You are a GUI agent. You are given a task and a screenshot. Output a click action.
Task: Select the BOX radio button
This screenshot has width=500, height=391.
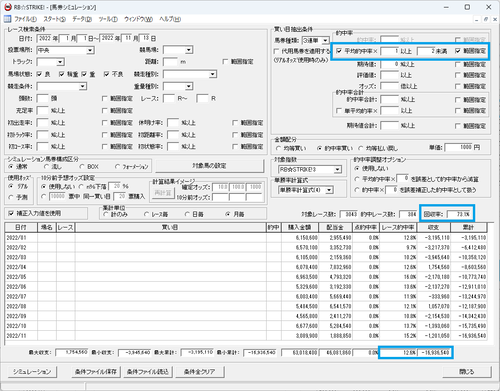point(82,166)
